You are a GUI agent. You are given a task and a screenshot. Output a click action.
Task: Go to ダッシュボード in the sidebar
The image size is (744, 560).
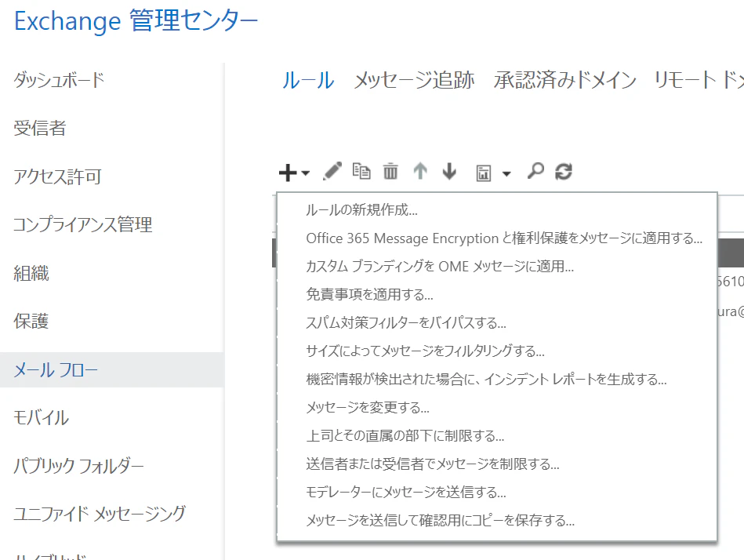point(59,80)
